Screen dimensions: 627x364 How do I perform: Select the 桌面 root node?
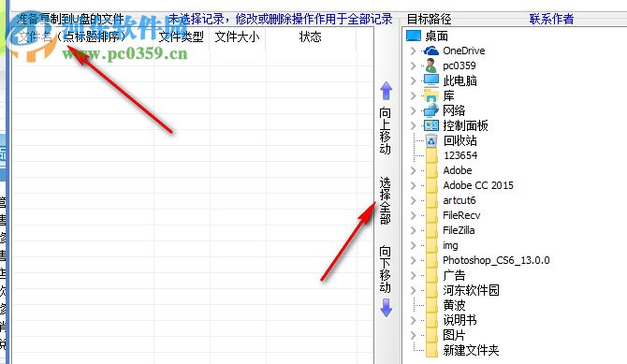436,36
